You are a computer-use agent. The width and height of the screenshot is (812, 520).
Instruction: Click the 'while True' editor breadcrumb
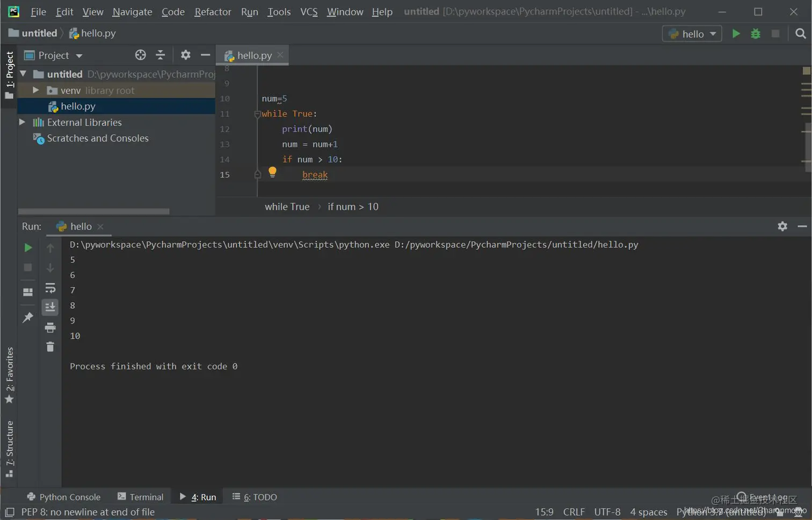(x=287, y=207)
